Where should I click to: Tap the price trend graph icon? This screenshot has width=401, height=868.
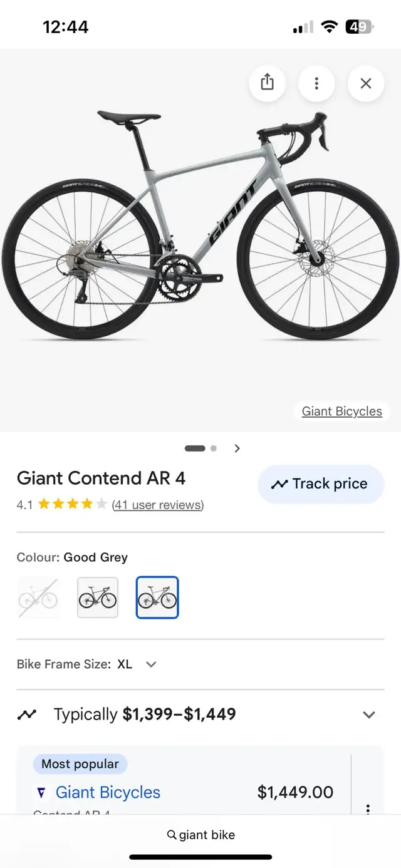coord(27,715)
